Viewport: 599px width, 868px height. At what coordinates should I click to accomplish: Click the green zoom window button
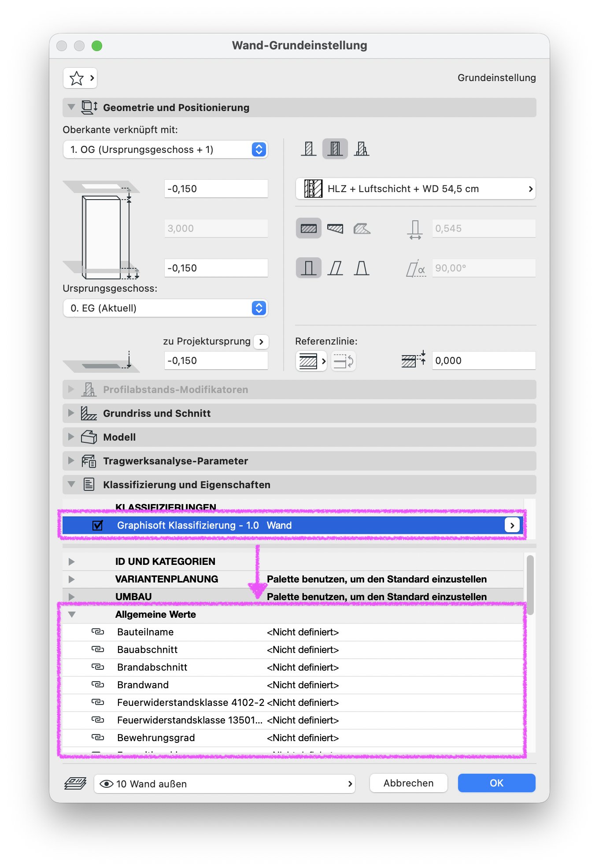coord(97,46)
